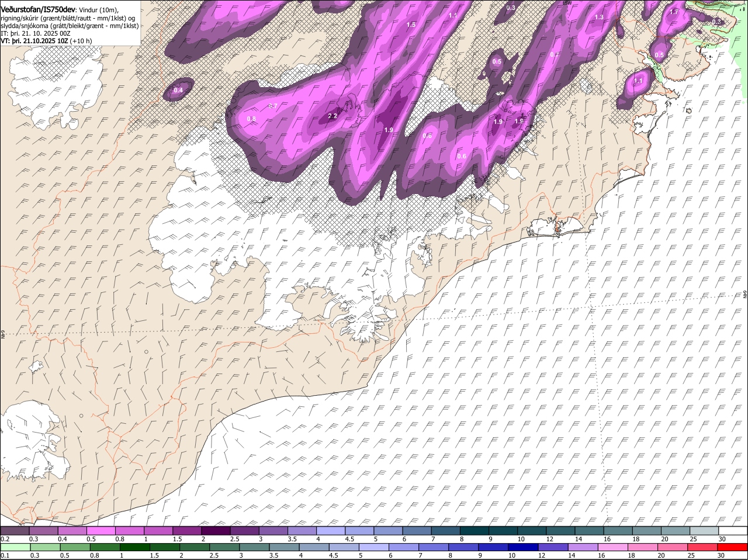Click the 1.5 precipitation label on the map
This screenshot has width=748, height=560.
[411, 25]
